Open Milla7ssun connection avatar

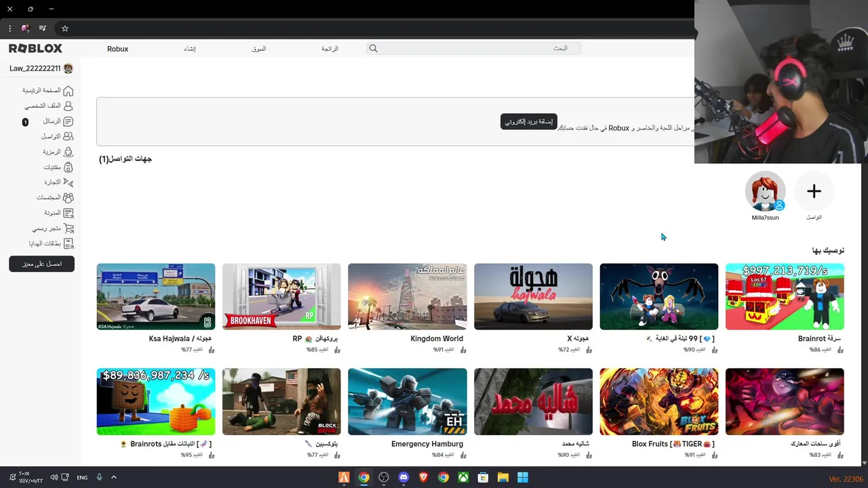pos(765,191)
